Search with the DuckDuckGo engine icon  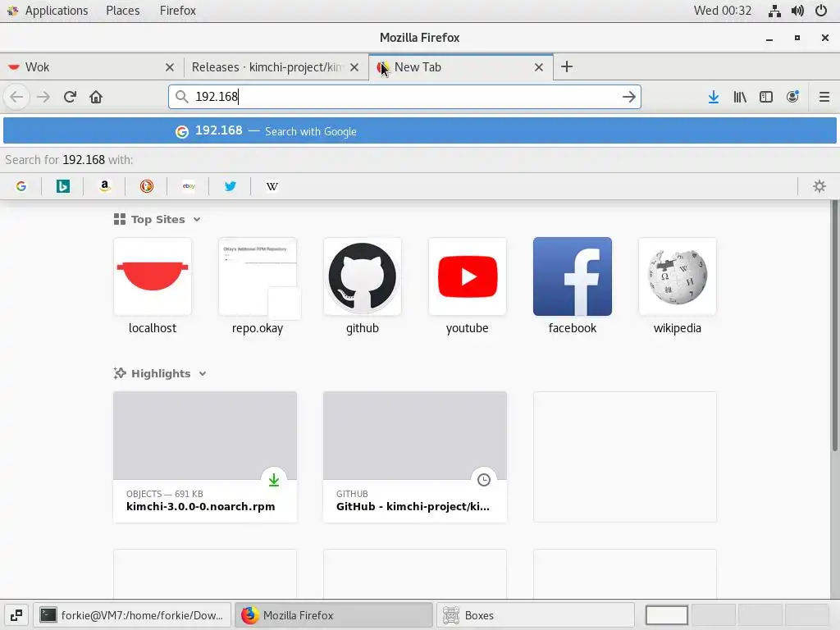click(x=146, y=186)
